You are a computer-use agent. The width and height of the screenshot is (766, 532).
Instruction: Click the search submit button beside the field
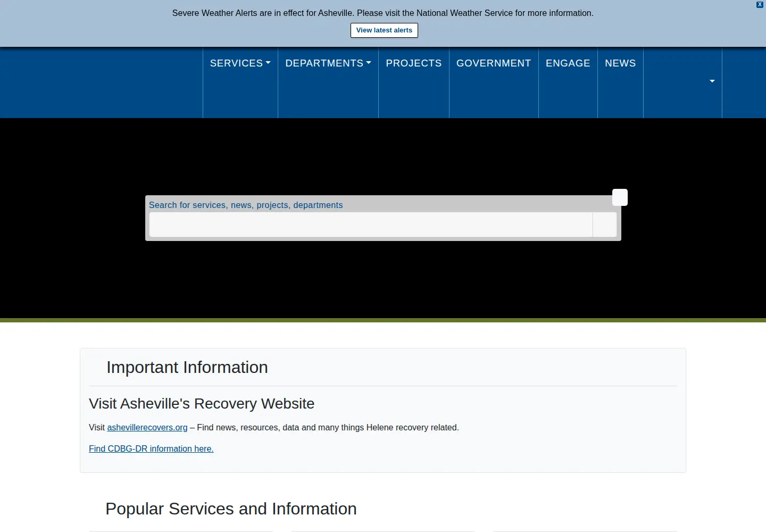[x=605, y=225]
